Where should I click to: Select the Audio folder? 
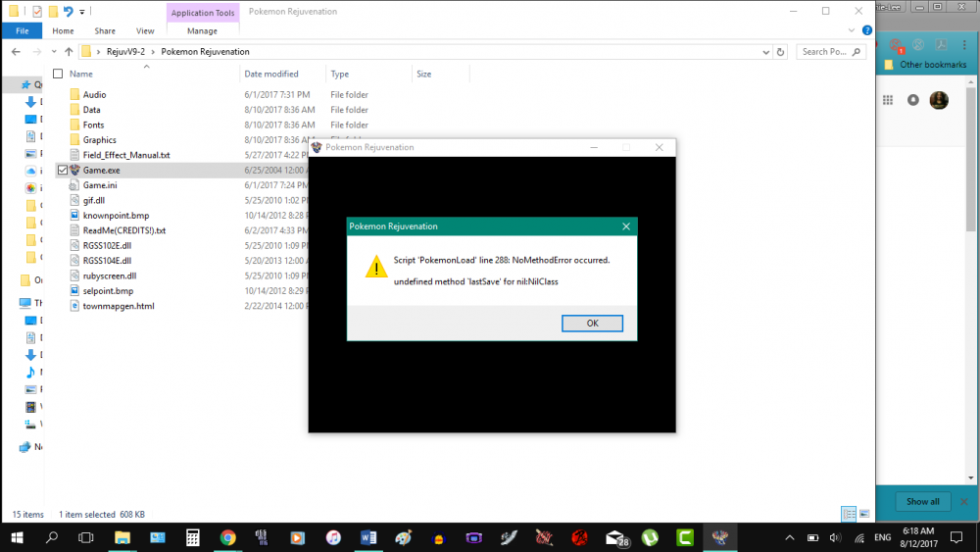(94, 94)
